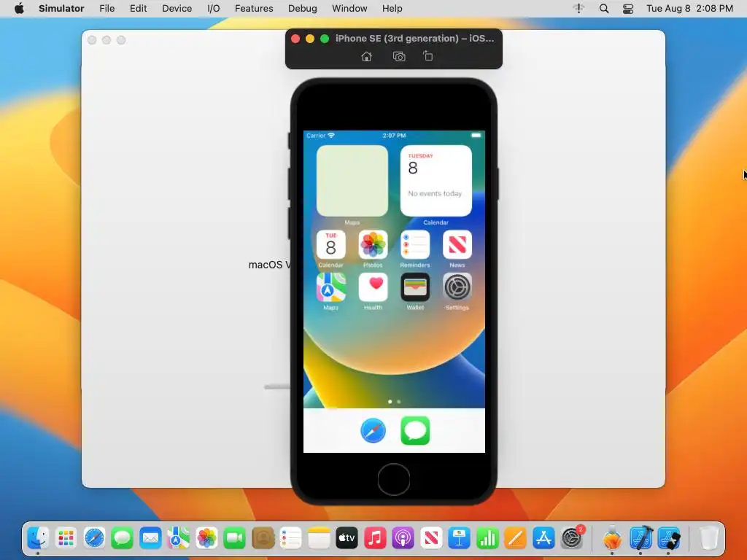Open Launchpad from the macOS Dock
Viewport: 747px width, 560px height.
point(66,539)
